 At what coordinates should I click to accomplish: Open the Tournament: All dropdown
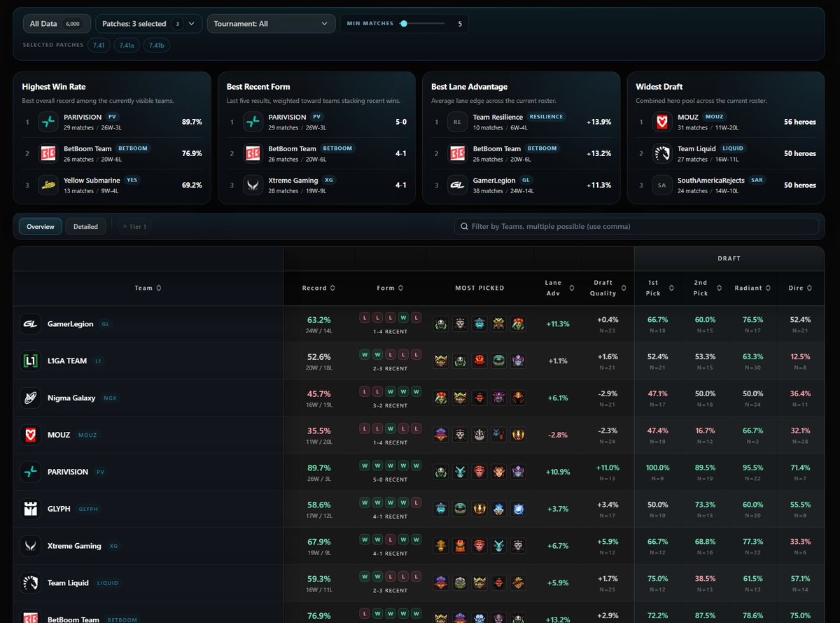point(271,24)
